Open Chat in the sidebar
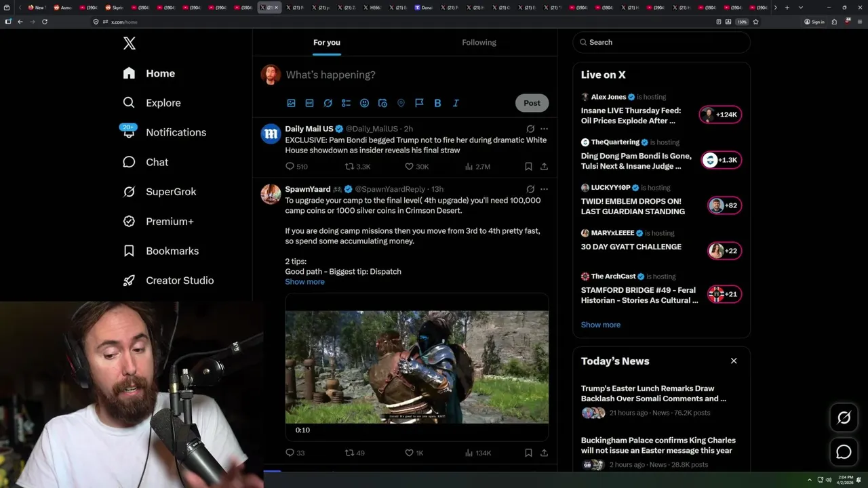The width and height of the screenshot is (868, 488). pyautogui.click(x=146, y=162)
